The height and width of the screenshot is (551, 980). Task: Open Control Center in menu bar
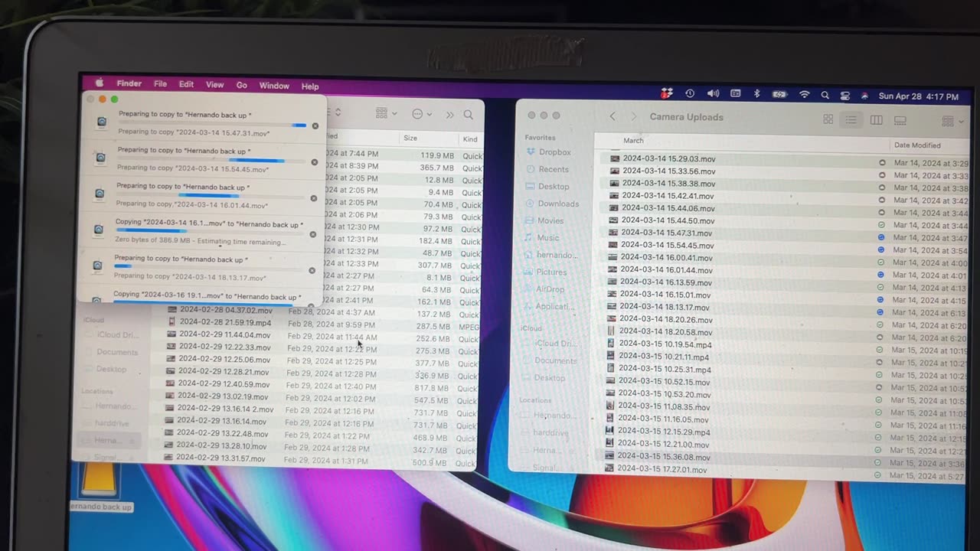tap(845, 96)
